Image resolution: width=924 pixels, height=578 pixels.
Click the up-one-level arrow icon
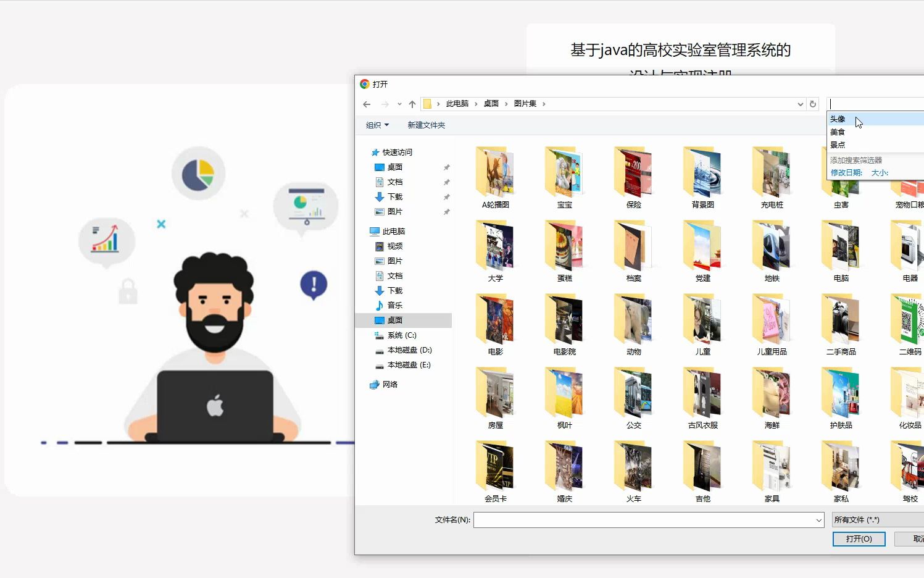(x=413, y=104)
